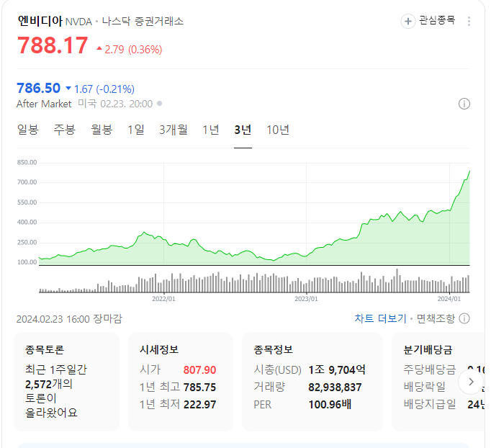The image size is (491, 448).
Task: Click the NVDA ticker symbol
Action: [x=78, y=22]
